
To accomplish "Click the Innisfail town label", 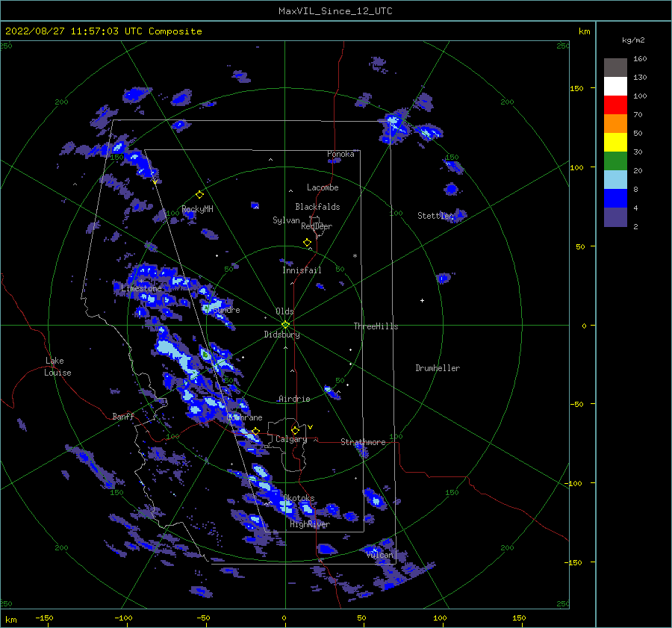I will coord(302,270).
